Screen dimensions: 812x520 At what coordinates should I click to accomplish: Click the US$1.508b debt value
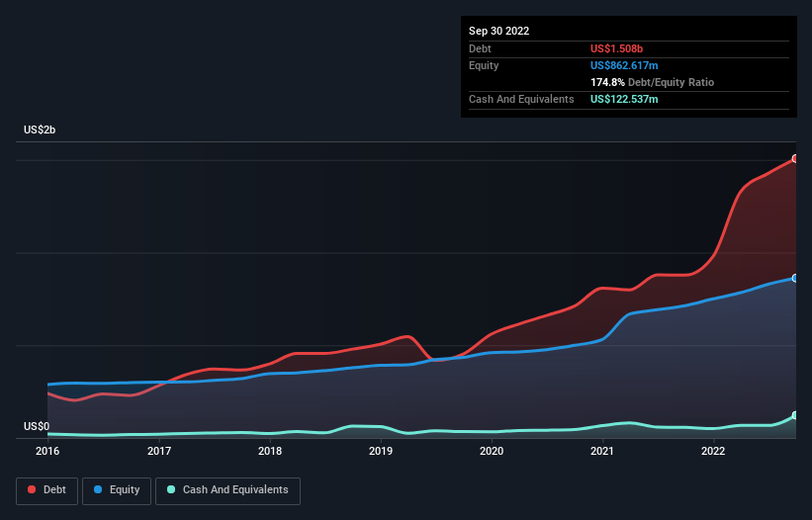(x=617, y=48)
